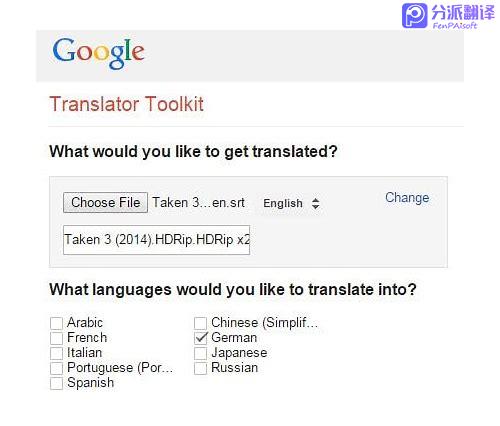Click the English dropdown up-down arrows
The height and width of the screenshot is (426, 500).
[315, 203]
